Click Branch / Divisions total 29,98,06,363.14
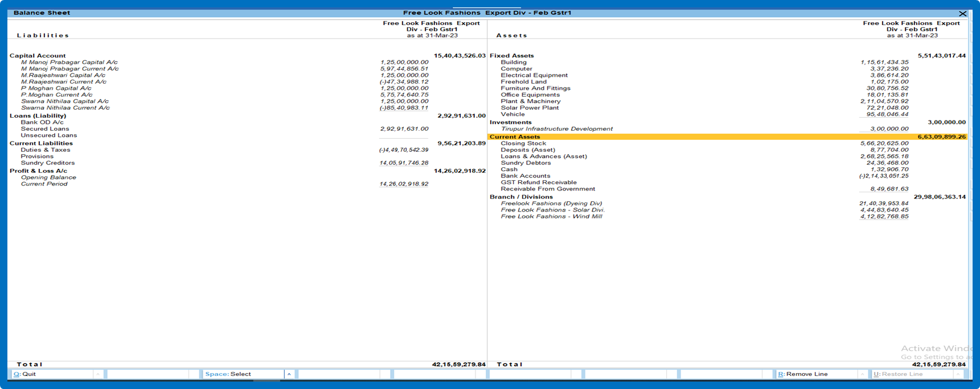This screenshot has height=389, width=980. pyautogui.click(x=940, y=197)
